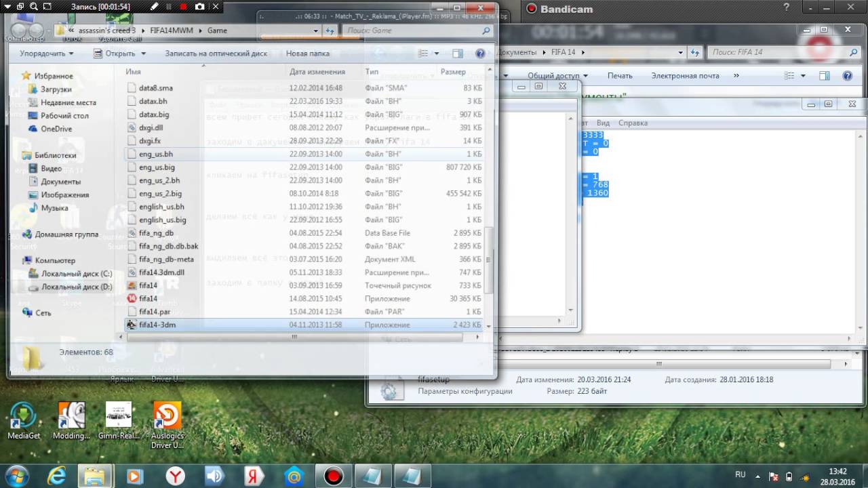868x488 pixels.
Task: Open the Упорядочить dropdown menu
Action: (x=46, y=54)
